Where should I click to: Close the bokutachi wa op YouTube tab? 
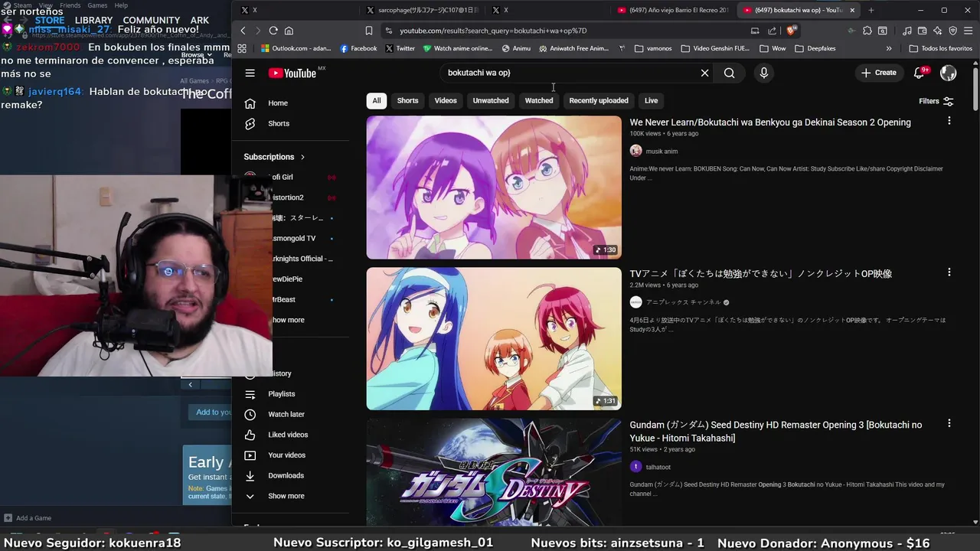click(x=852, y=10)
